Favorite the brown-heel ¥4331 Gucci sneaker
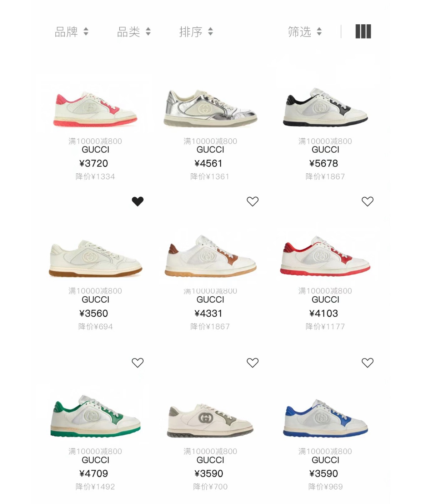The width and height of the screenshot is (421, 504). point(252,202)
